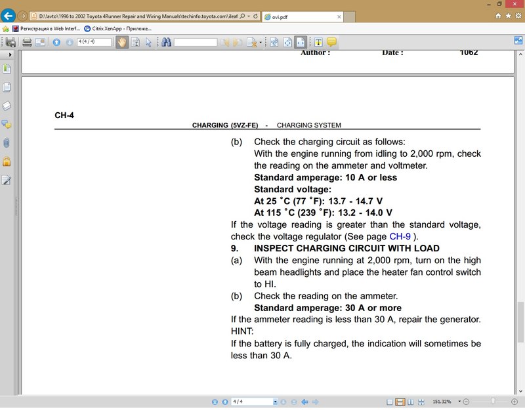Click the binoculars Find icon
The width and height of the screenshot is (525, 420).
[166, 42]
